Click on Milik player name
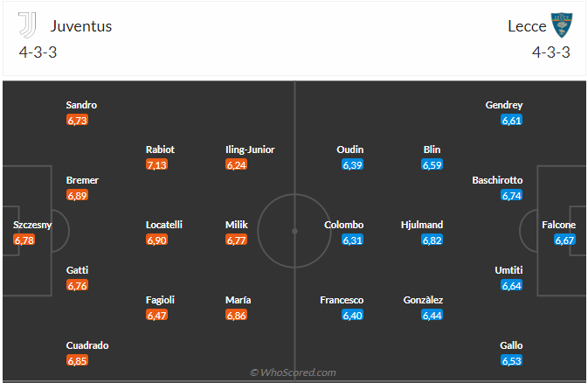Image resolution: width=588 pixels, height=383 pixels. [238, 225]
